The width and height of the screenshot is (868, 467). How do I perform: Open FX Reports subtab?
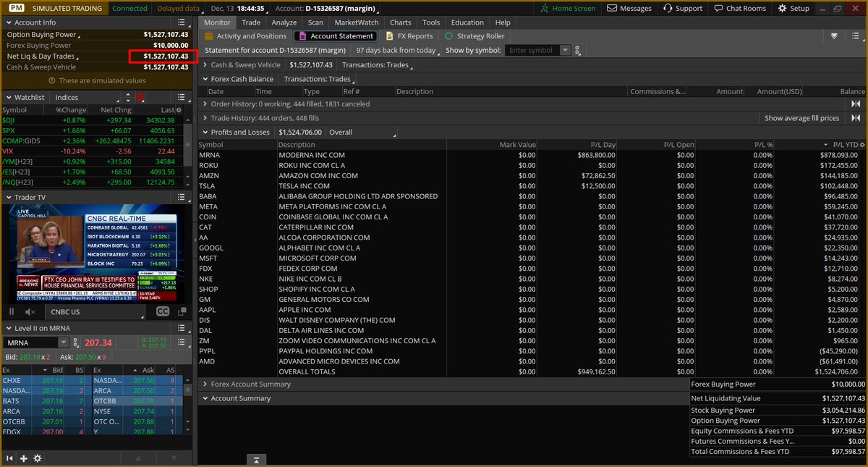coord(409,36)
